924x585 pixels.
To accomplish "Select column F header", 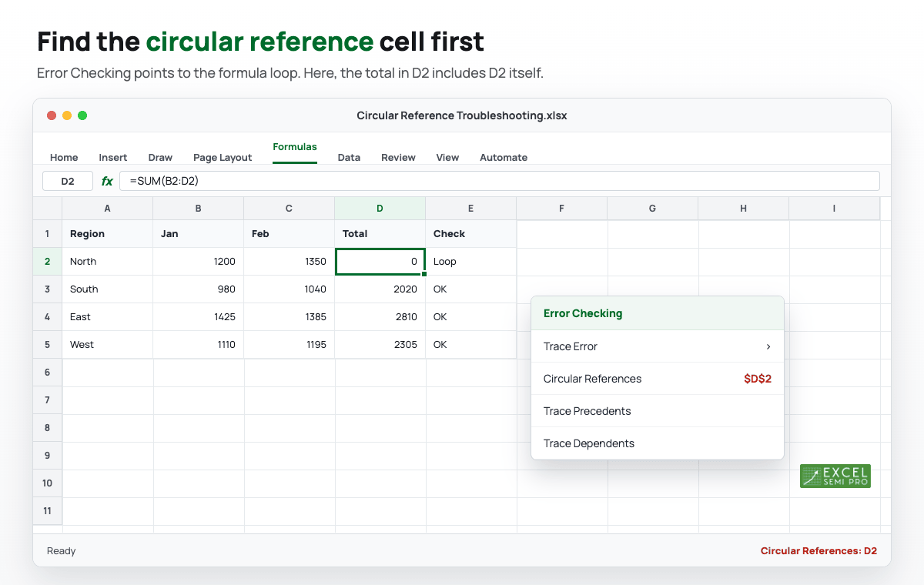I will pos(561,208).
